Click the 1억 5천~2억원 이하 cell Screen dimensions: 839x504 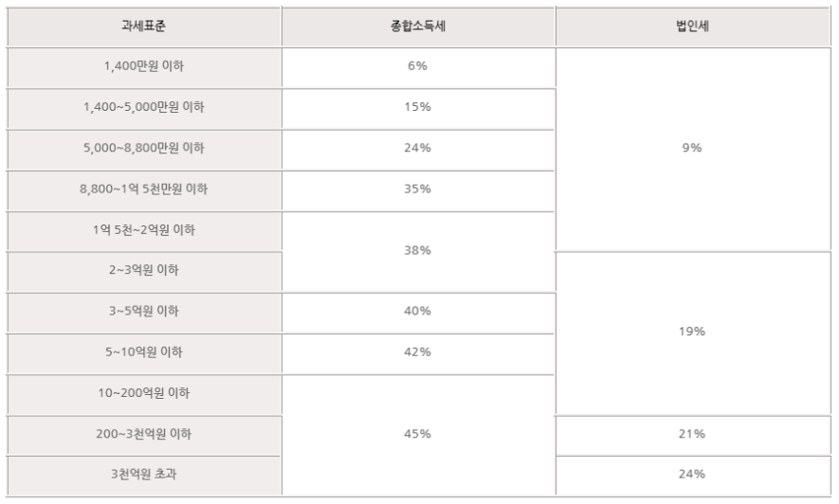[144, 230]
